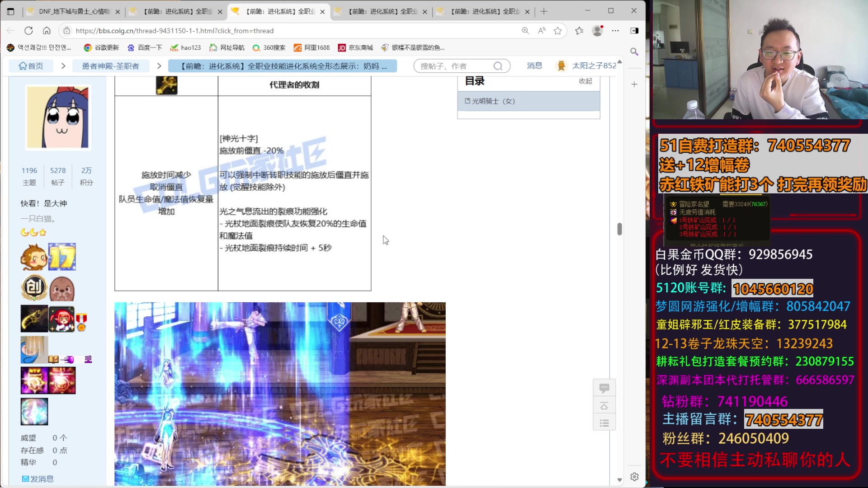Close the active 进化系统 tab

point(322,12)
